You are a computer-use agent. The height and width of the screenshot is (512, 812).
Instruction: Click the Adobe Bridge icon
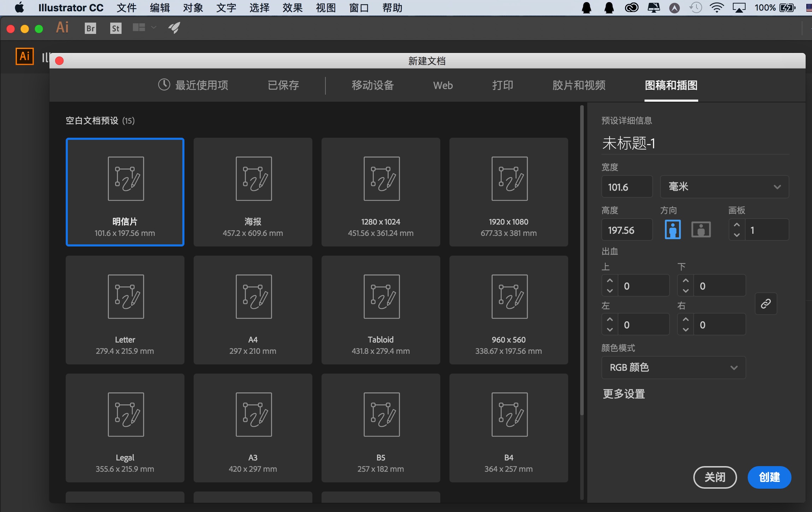point(90,27)
